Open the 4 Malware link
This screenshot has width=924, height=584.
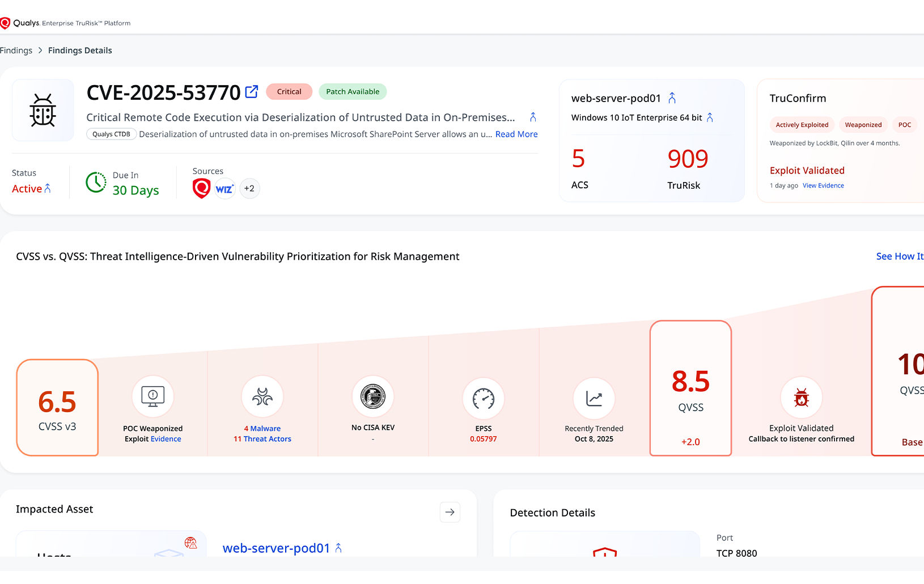click(x=262, y=429)
